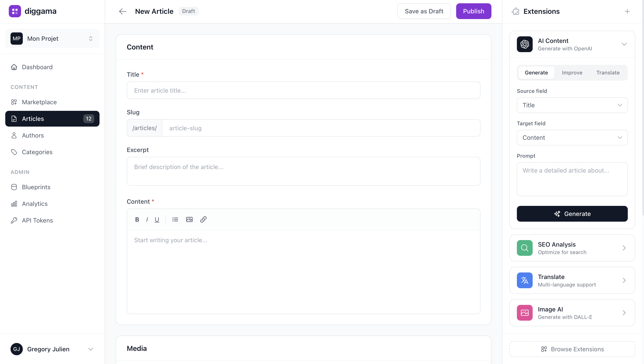
Task: Toggle underline formatting
Action: pos(157,219)
